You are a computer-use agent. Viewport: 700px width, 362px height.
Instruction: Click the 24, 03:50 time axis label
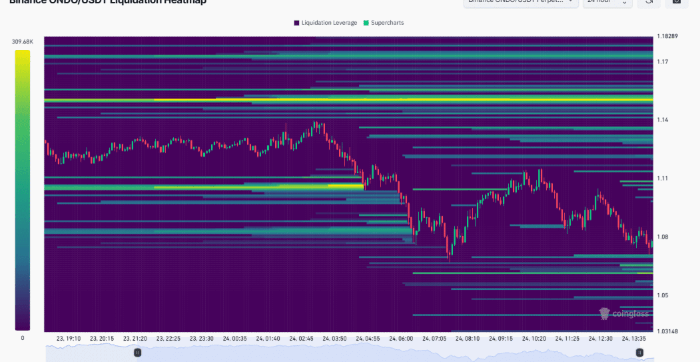335,339
